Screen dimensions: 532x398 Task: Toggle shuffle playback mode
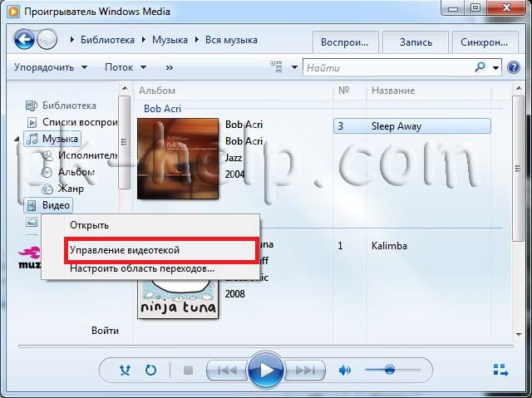(126, 370)
